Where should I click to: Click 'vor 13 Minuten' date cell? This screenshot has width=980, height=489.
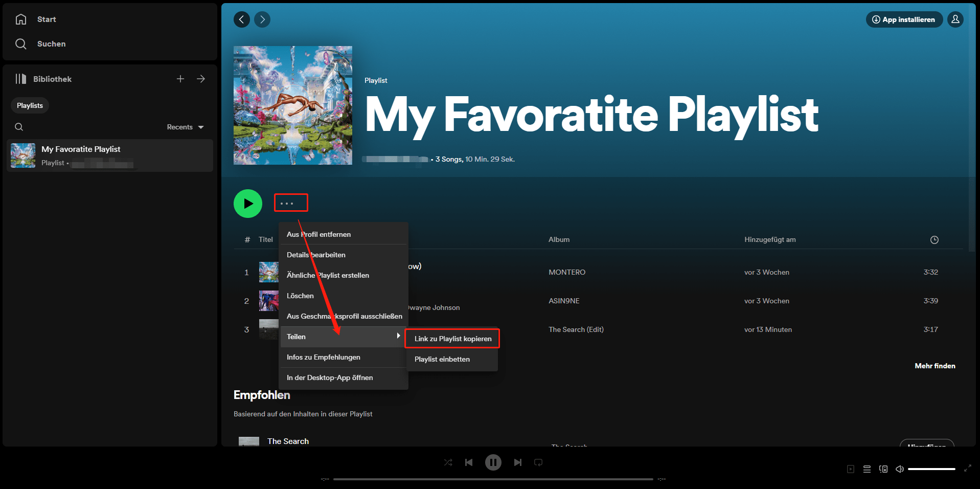pos(768,329)
